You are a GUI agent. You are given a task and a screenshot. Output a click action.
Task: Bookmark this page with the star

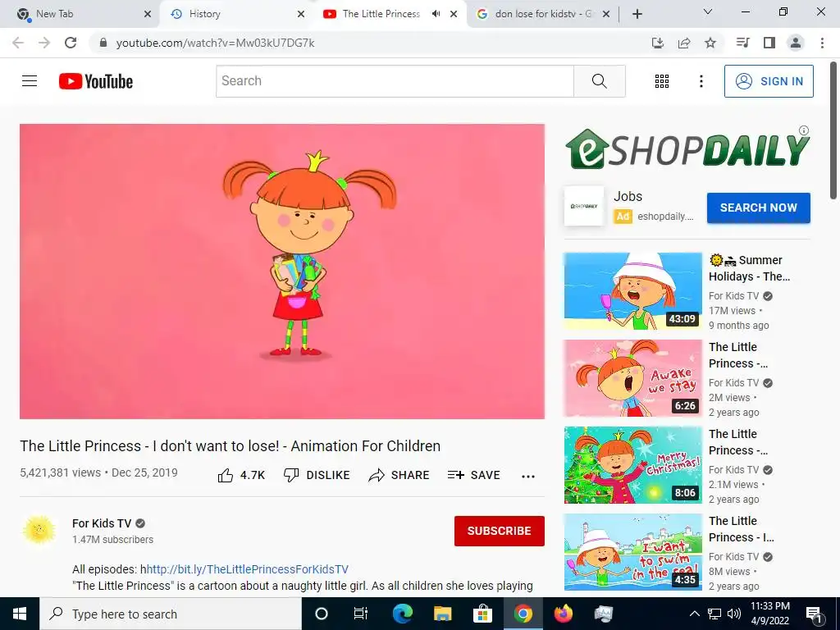point(710,43)
